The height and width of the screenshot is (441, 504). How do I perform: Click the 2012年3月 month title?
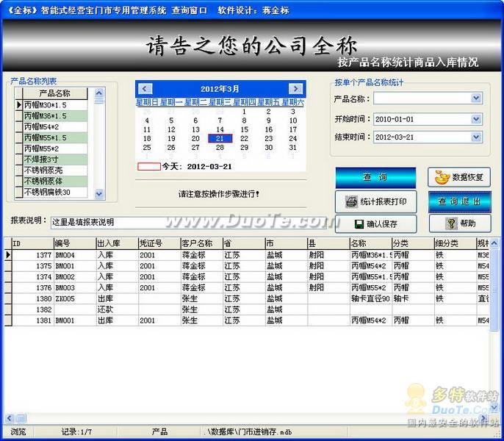(220, 89)
